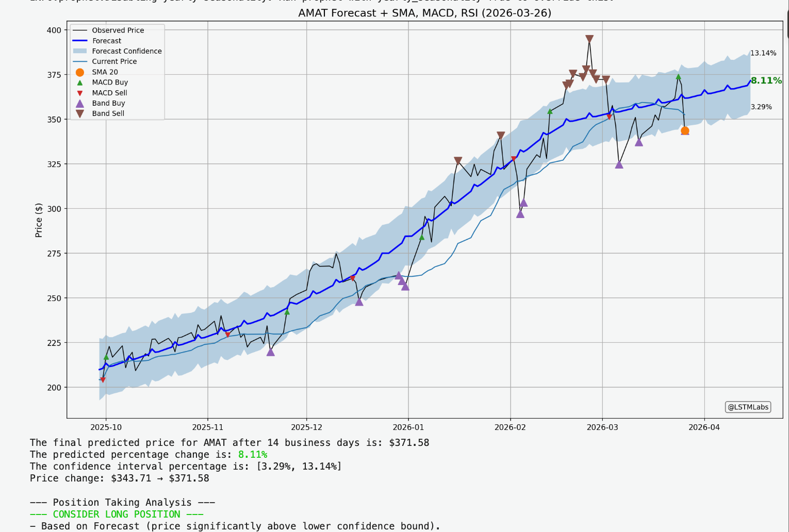Click the 'Observed Price' legend label
Viewport: 789px width, 532px height.
118,30
